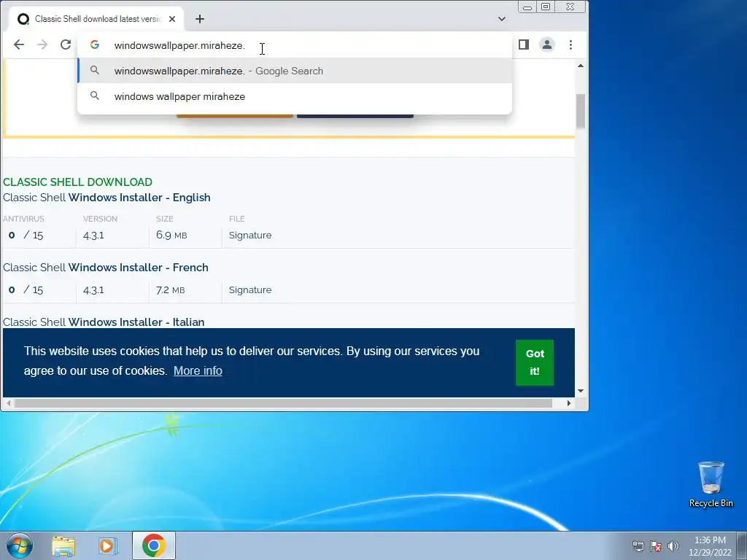Image resolution: width=747 pixels, height=560 pixels.
Task: Open Classic Shell Windows Installer - French link
Action: point(106,268)
